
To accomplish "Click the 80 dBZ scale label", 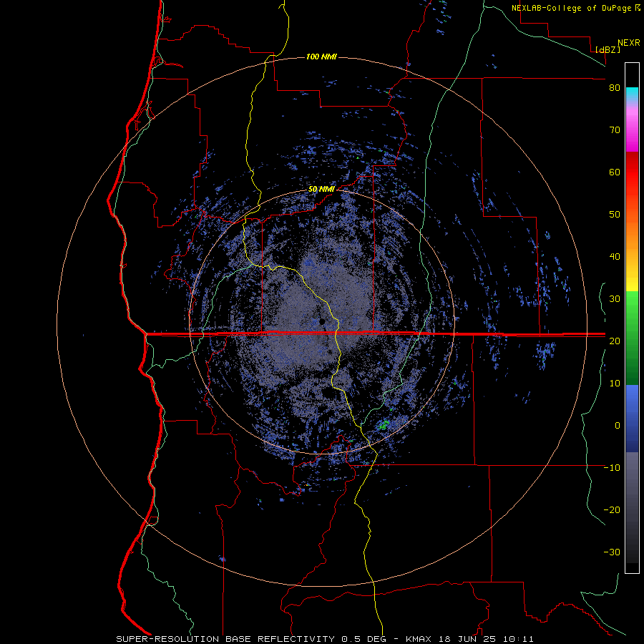I will 615,88.
